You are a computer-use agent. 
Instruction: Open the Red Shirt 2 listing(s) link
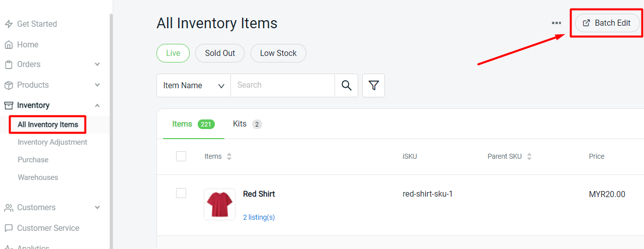259,217
